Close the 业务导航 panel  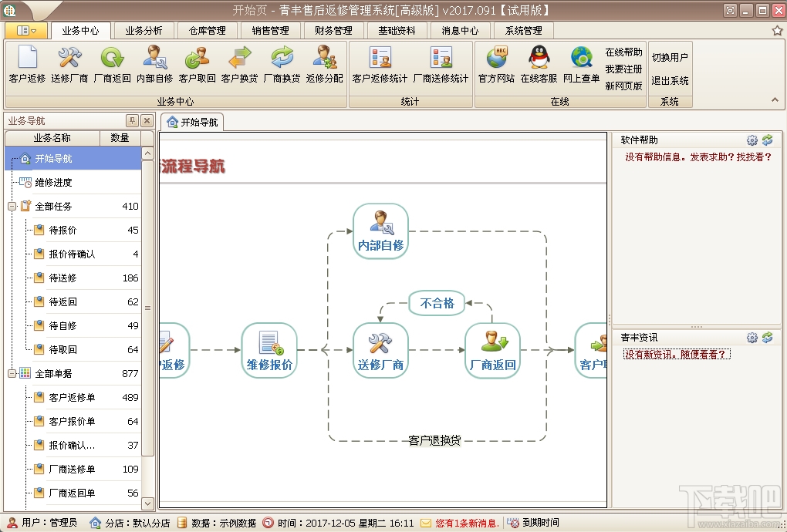click(x=147, y=120)
